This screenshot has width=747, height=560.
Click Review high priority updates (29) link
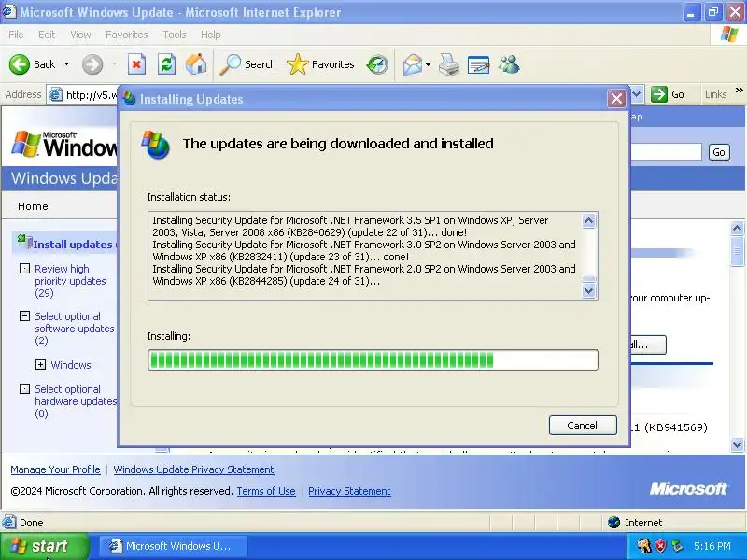[x=70, y=281]
